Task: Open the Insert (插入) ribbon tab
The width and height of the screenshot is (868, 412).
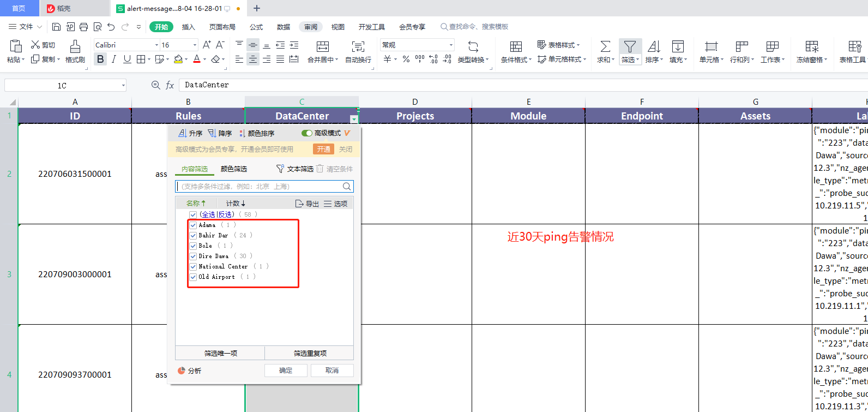Action: coord(188,27)
